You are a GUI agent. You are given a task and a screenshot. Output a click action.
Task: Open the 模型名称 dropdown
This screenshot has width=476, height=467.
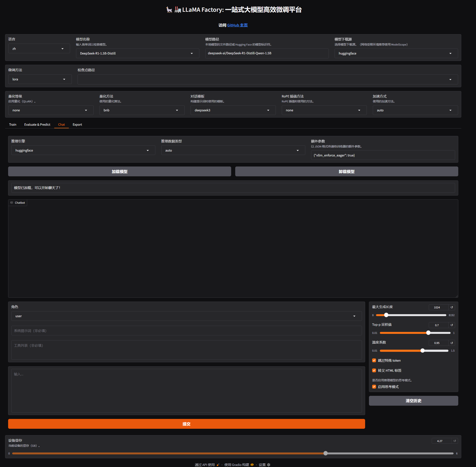tap(137, 53)
